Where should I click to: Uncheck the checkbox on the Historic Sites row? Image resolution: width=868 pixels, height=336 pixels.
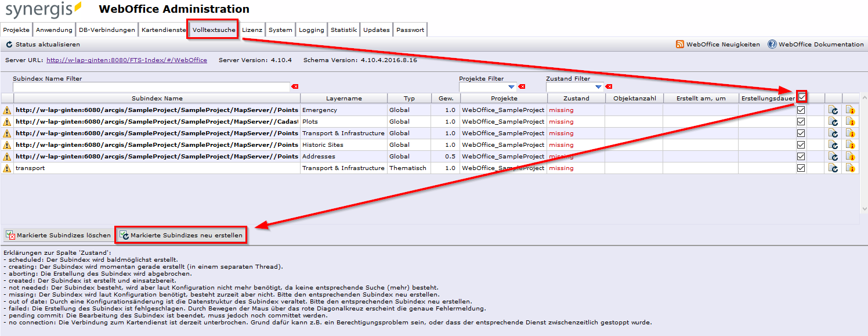click(x=801, y=144)
